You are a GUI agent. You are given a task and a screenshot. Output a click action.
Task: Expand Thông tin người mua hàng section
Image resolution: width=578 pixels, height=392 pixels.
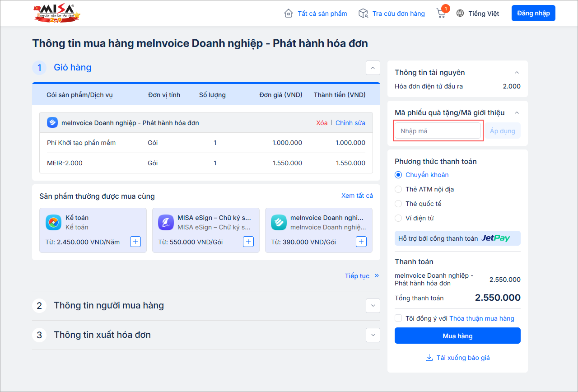click(373, 306)
